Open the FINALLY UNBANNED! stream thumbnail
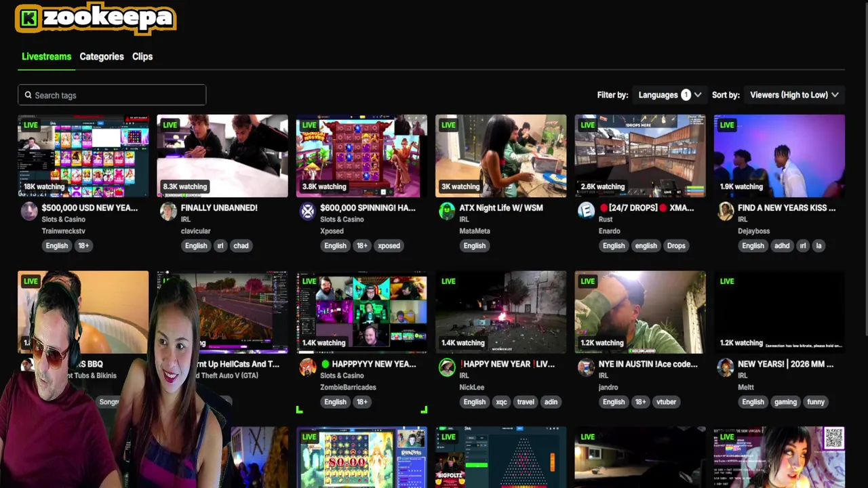This screenshot has height=488, width=868. (222, 156)
